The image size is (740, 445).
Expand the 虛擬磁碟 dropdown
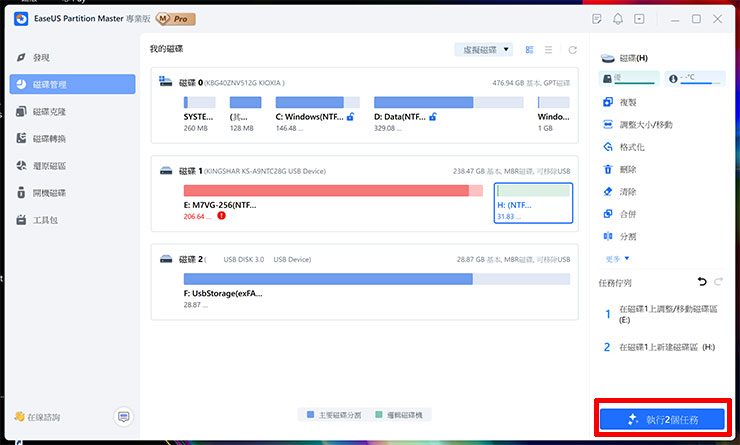tap(484, 50)
